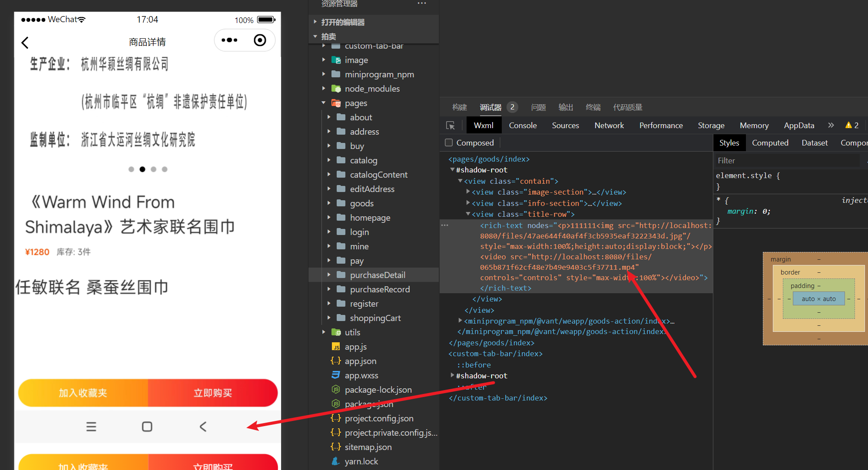Tap the hamburger navigation icon in simulator
Image resolution: width=868 pixels, height=470 pixels.
point(91,427)
